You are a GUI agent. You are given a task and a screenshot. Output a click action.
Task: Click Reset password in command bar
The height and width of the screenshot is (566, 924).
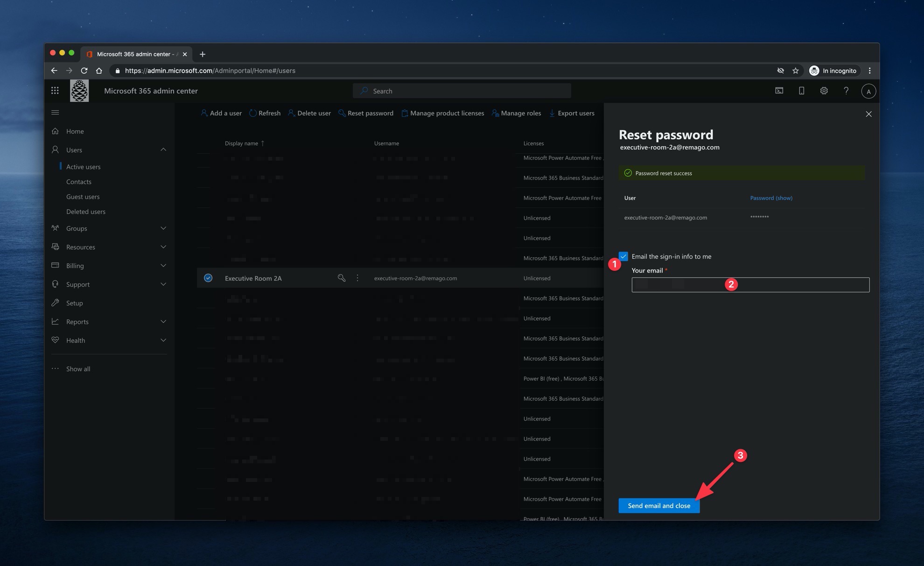click(x=366, y=113)
